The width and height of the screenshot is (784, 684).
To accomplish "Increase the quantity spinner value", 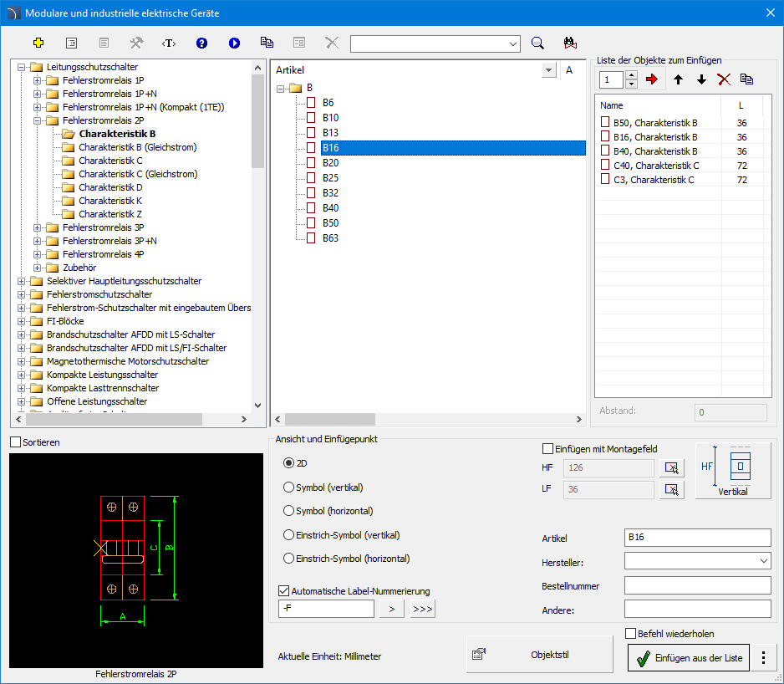I will pyautogui.click(x=631, y=75).
